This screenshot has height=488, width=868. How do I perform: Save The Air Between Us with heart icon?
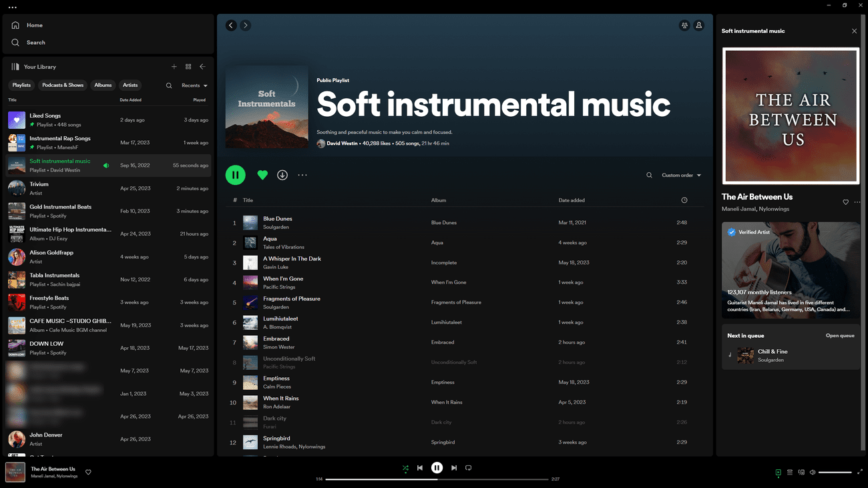(x=845, y=202)
